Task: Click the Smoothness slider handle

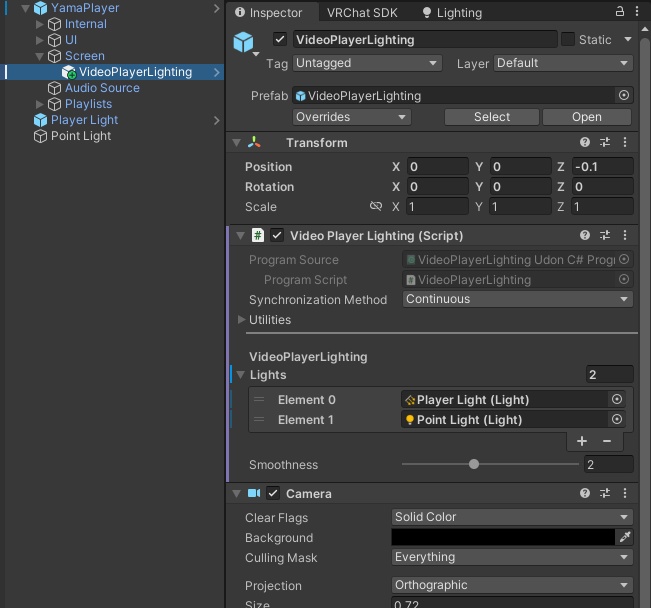Action: (x=474, y=464)
